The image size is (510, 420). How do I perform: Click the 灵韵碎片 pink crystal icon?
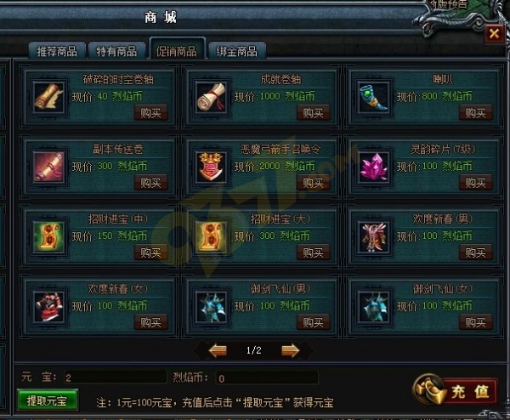[x=374, y=167]
